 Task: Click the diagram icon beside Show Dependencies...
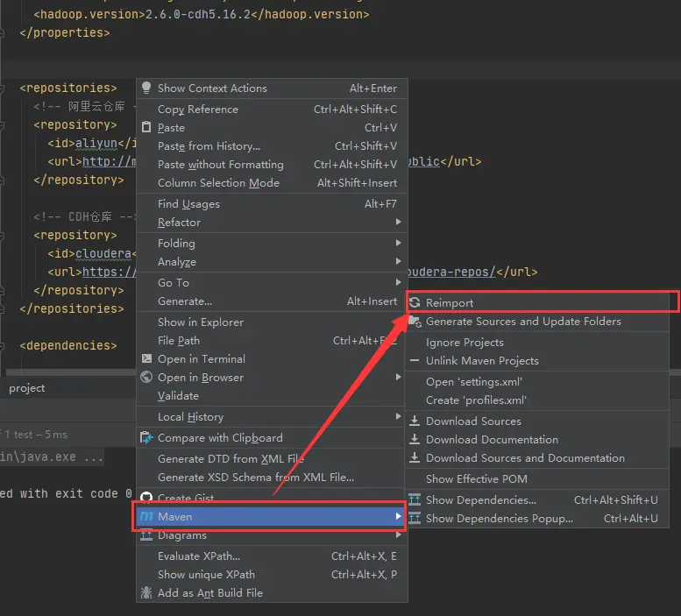pos(415,499)
